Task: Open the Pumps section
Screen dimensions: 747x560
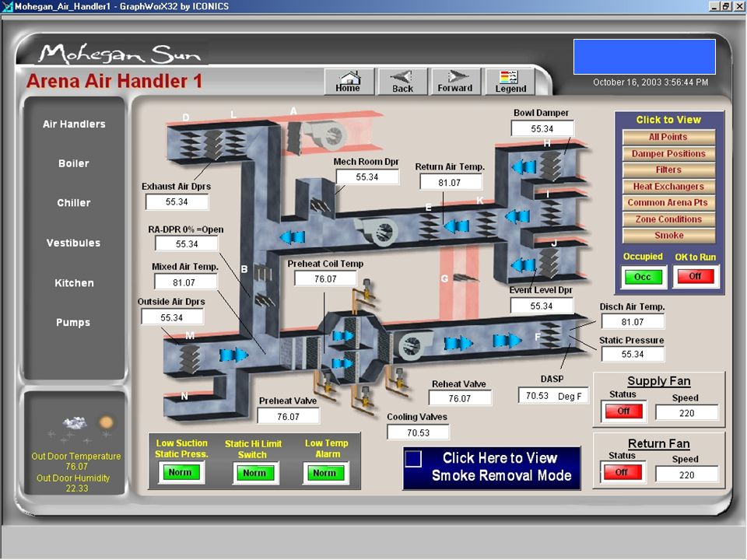Action: click(73, 322)
